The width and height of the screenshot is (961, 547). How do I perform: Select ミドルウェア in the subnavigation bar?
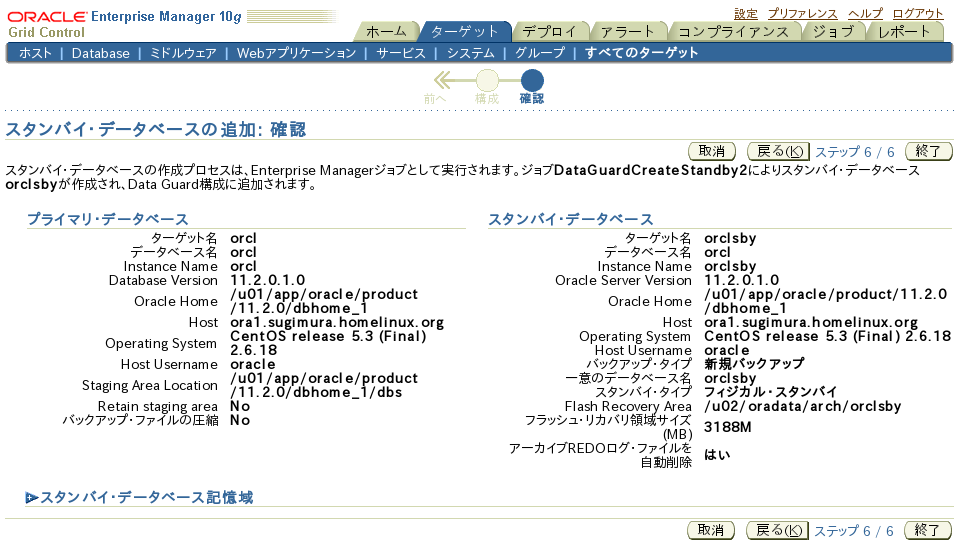coord(183,53)
